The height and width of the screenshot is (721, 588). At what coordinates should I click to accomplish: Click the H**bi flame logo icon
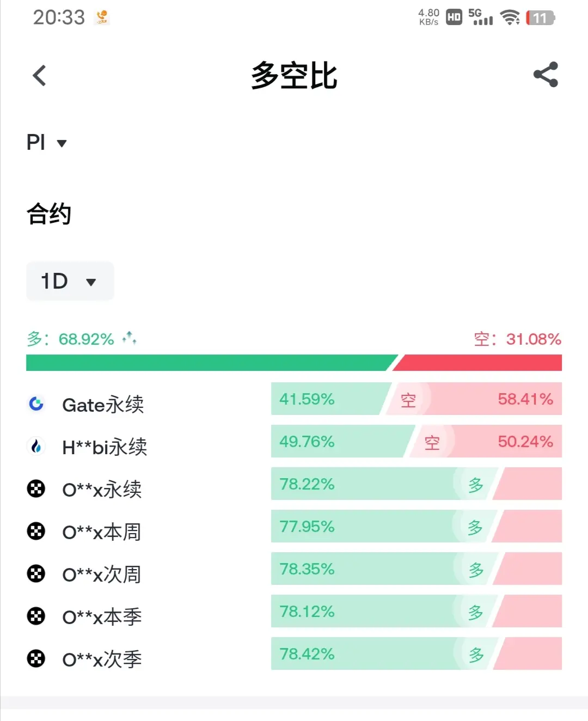(x=36, y=447)
